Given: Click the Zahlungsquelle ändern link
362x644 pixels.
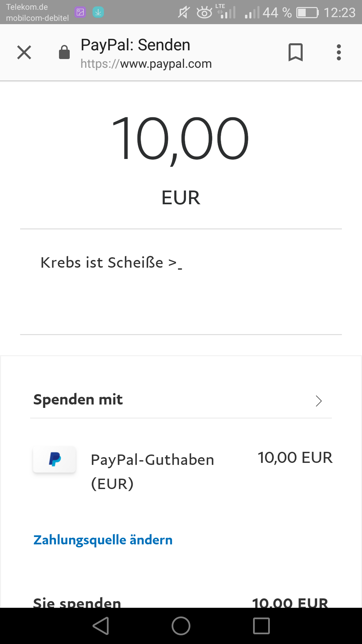Looking at the screenshot, I should click(x=103, y=540).
